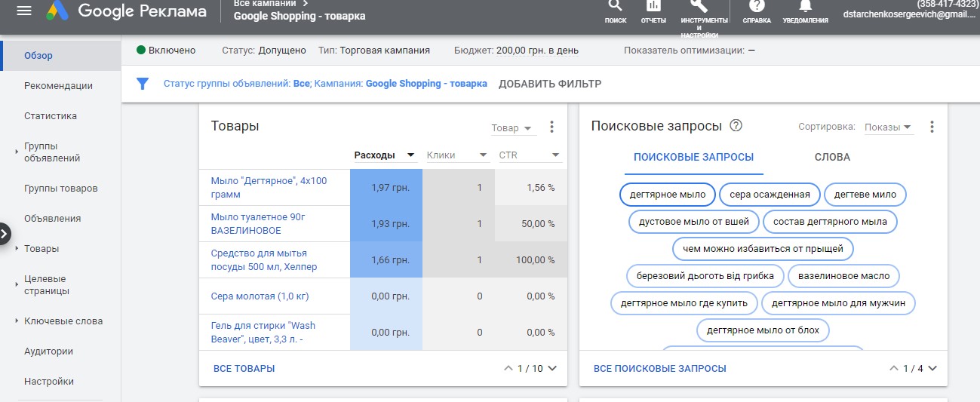
Task: Select chip дустовое мыло от вшей
Action: point(694,222)
